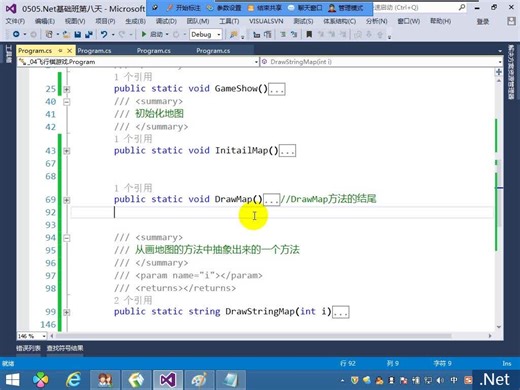Click the Navigate Backward toolbar icon

(x=16, y=34)
